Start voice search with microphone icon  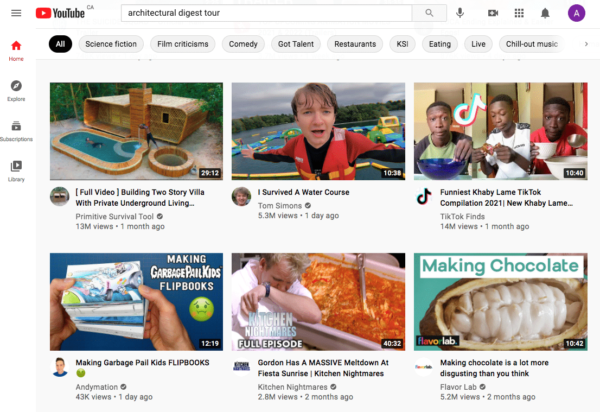pyautogui.click(x=460, y=13)
